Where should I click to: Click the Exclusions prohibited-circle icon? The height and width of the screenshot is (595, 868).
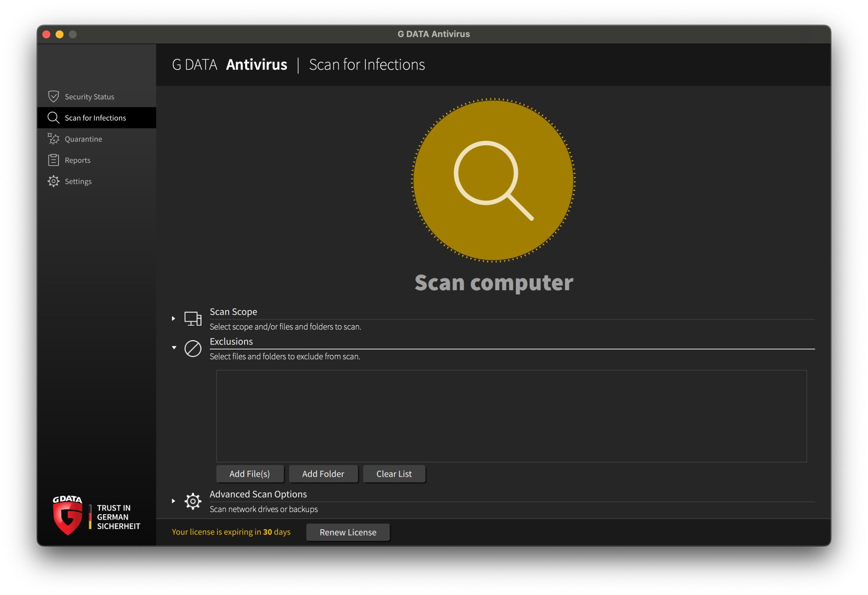193,349
